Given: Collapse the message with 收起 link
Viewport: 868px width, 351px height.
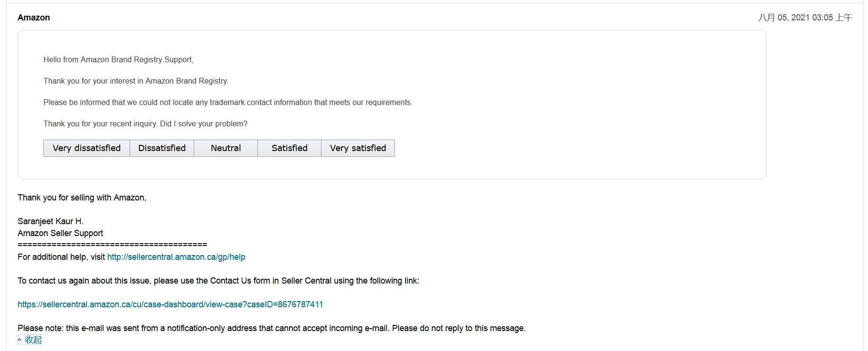Looking at the screenshot, I should (x=34, y=340).
